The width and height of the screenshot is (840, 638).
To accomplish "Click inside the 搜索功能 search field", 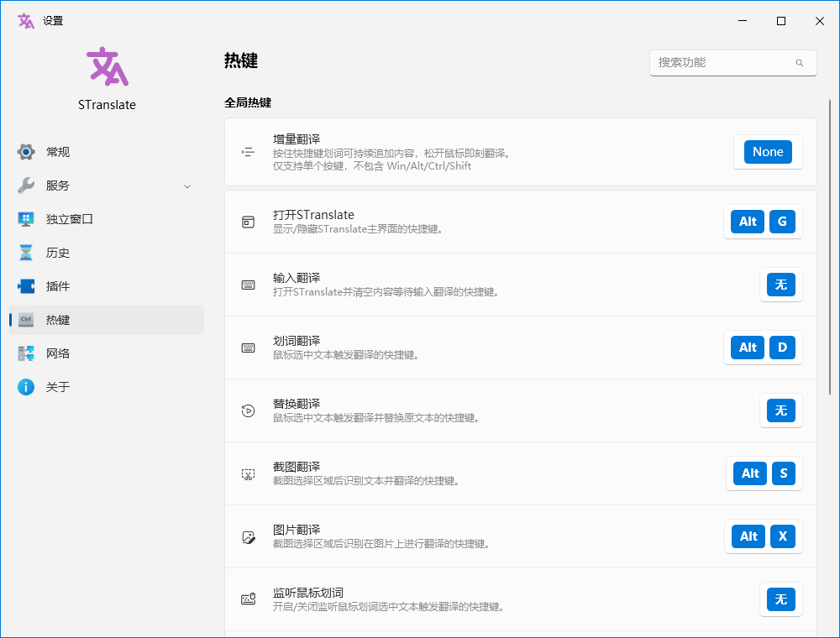I will pyautogui.click(x=722, y=63).
